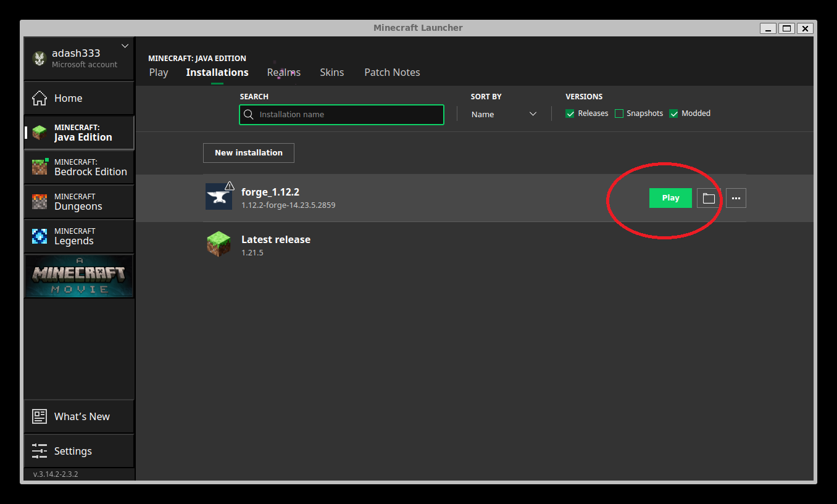Maximize the Minecraft Launcher window

[x=786, y=28]
